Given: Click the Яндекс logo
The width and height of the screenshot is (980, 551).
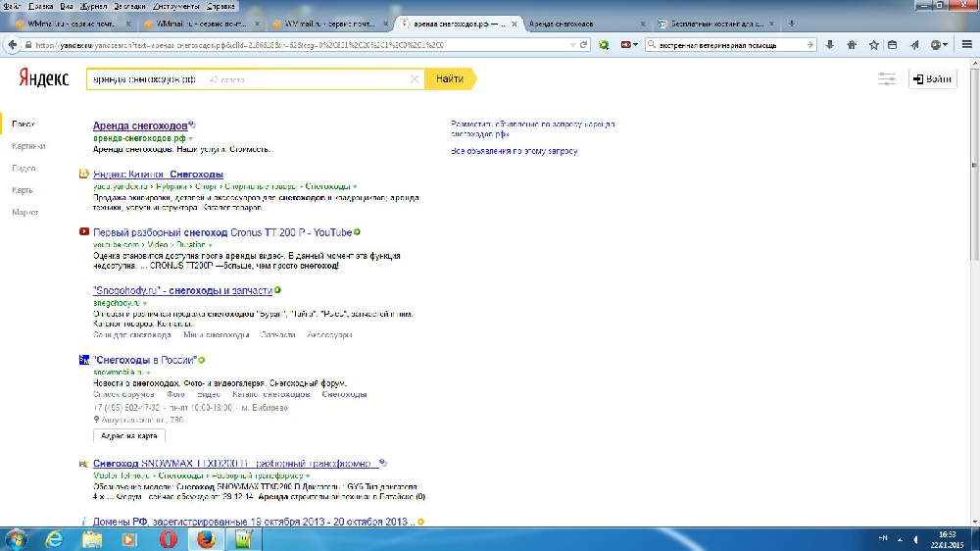Looking at the screenshot, I should [x=44, y=78].
